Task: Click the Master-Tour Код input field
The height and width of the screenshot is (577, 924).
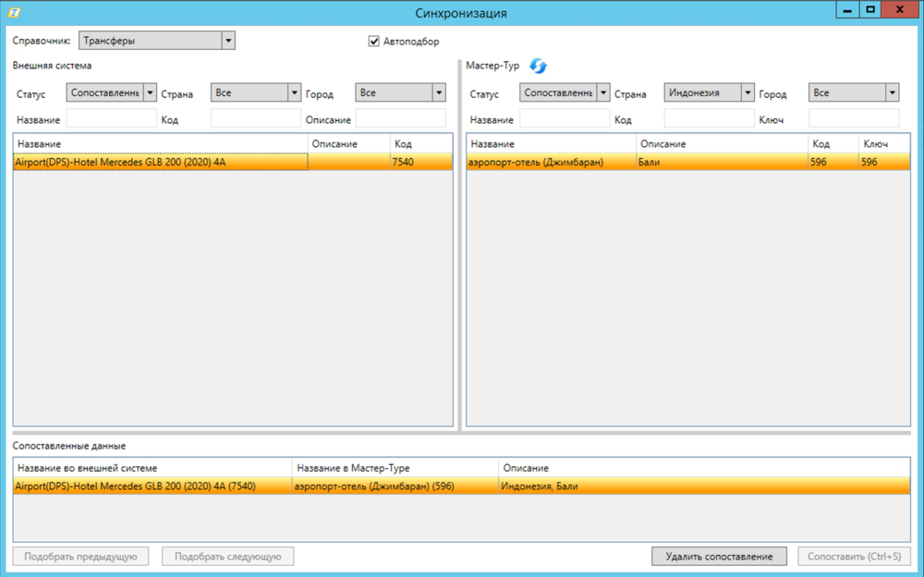Action: (x=709, y=119)
